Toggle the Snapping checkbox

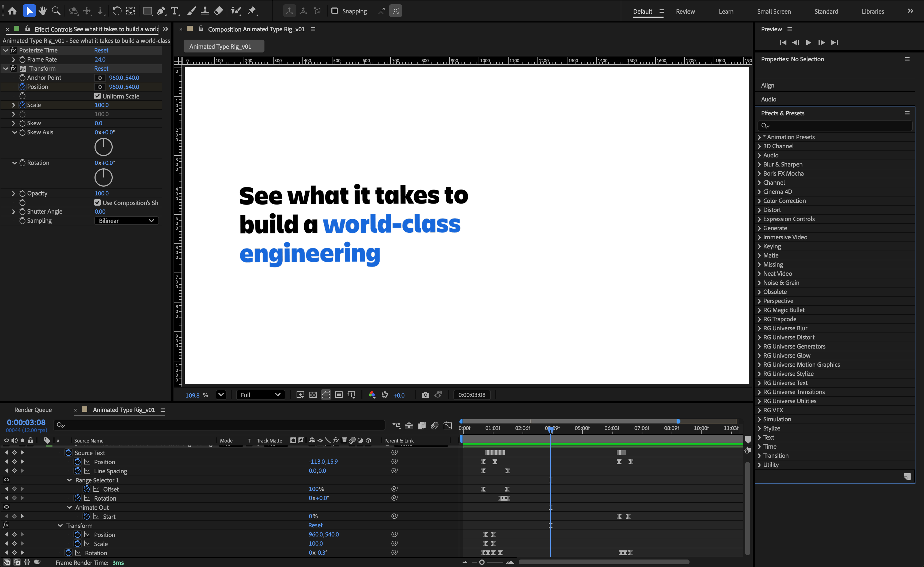335,11
